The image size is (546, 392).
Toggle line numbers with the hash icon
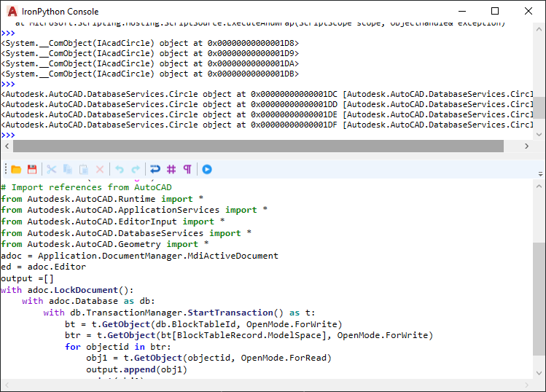point(171,169)
